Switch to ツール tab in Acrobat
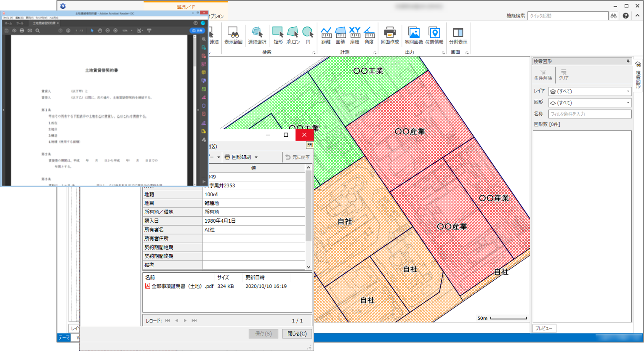 [x=20, y=23]
